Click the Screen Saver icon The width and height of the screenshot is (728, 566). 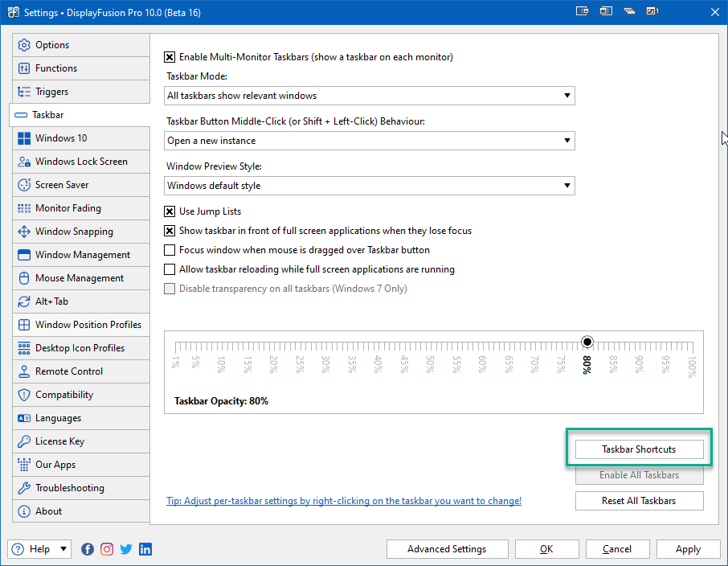point(23,184)
